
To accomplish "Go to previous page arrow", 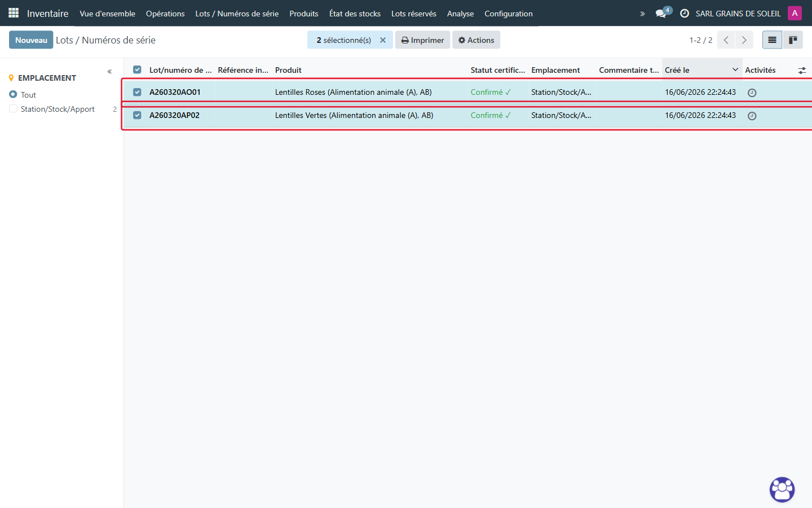I will pos(726,40).
